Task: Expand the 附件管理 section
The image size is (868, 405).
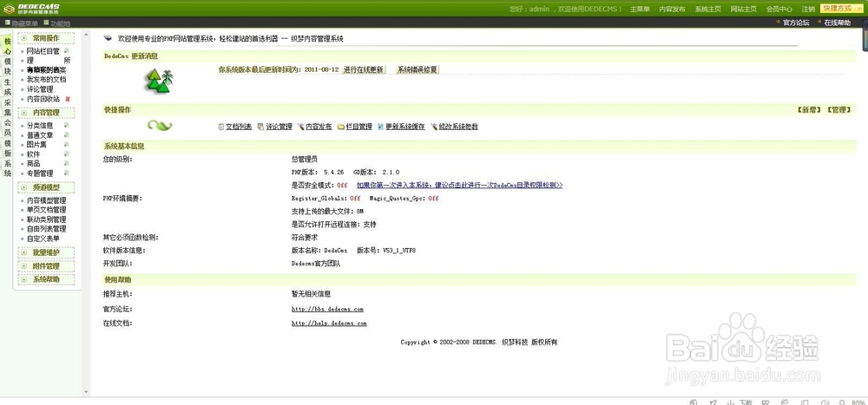Action: click(x=47, y=266)
